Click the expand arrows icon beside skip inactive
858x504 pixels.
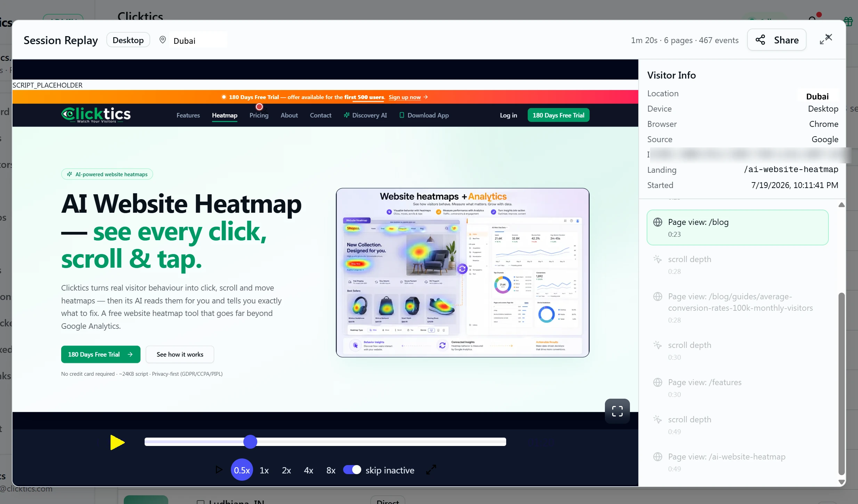click(431, 470)
